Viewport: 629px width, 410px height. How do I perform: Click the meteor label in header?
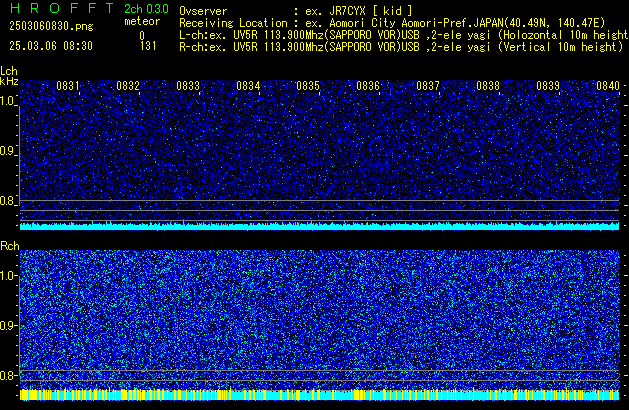[x=142, y=21]
